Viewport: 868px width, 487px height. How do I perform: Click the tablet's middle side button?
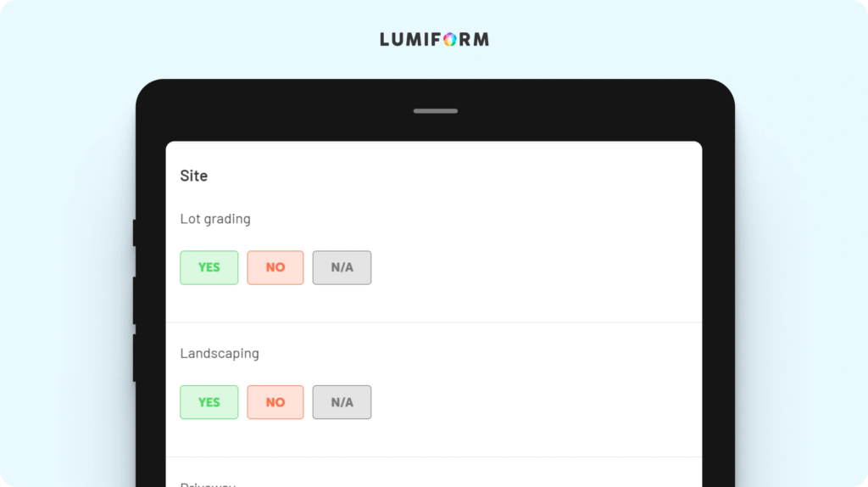coord(135,299)
